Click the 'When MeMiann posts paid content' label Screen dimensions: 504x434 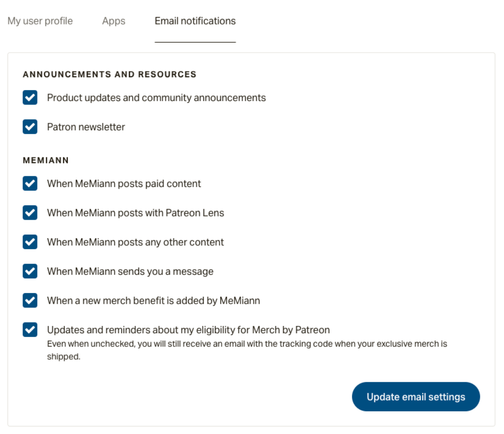pos(124,184)
